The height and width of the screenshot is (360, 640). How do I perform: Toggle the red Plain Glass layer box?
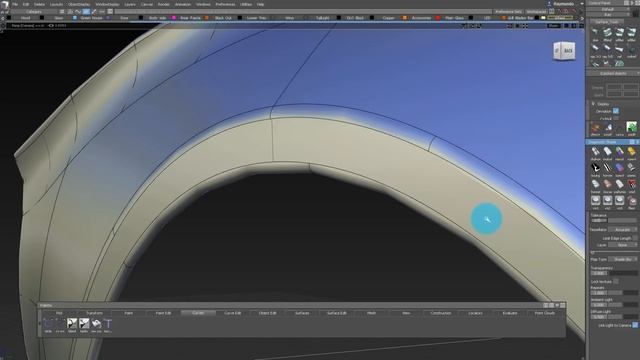tap(438, 18)
